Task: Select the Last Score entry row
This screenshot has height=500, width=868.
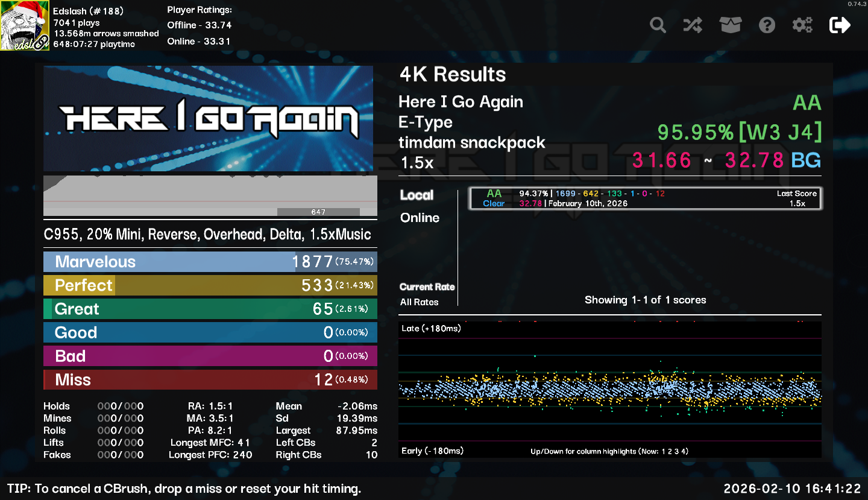Action: 645,198
